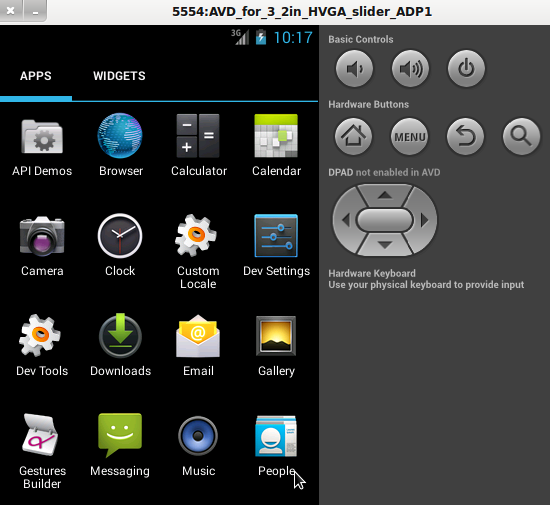
Task: Open the Clock app
Action: [120, 245]
